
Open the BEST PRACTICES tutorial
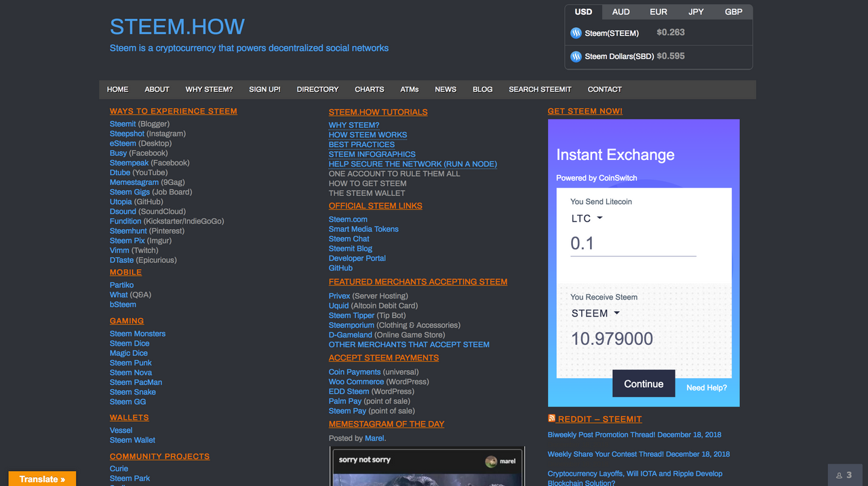[x=361, y=144]
